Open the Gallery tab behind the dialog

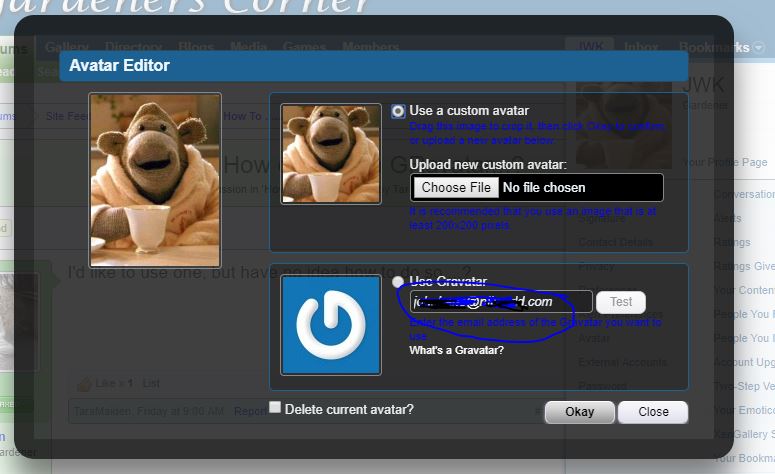click(x=67, y=47)
